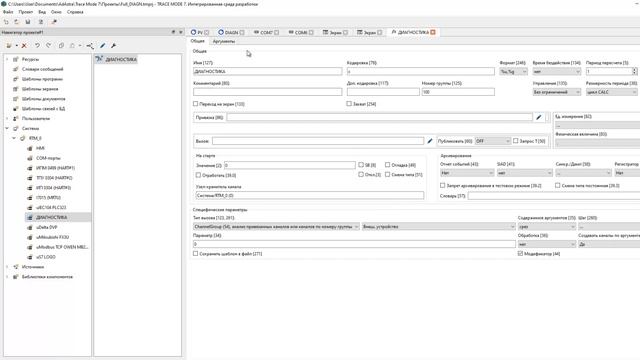
Task: Click the redo arrow in navigator toolbar
Action: (x=49, y=46)
